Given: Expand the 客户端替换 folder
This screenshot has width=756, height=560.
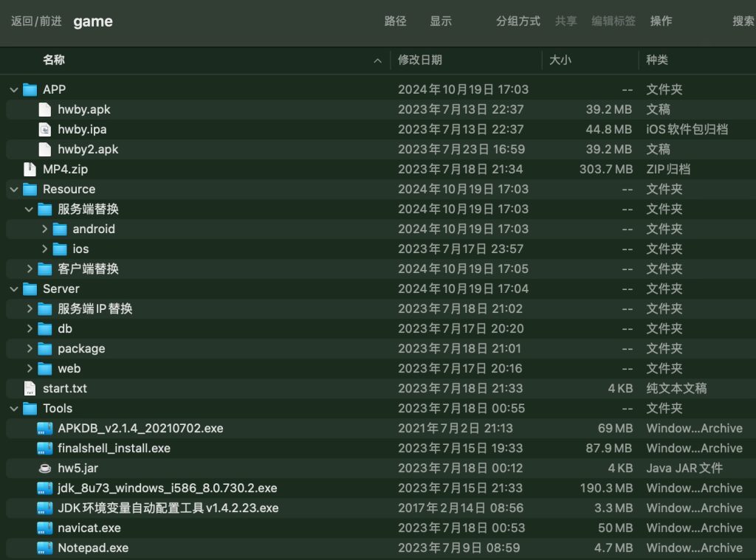Looking at the screenshot, I should click(30, 269).
